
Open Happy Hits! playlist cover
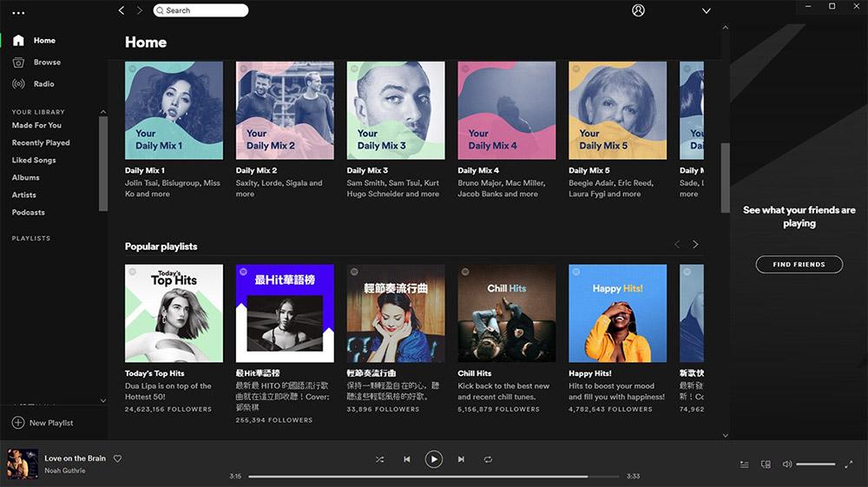click(x=618, y=313)
